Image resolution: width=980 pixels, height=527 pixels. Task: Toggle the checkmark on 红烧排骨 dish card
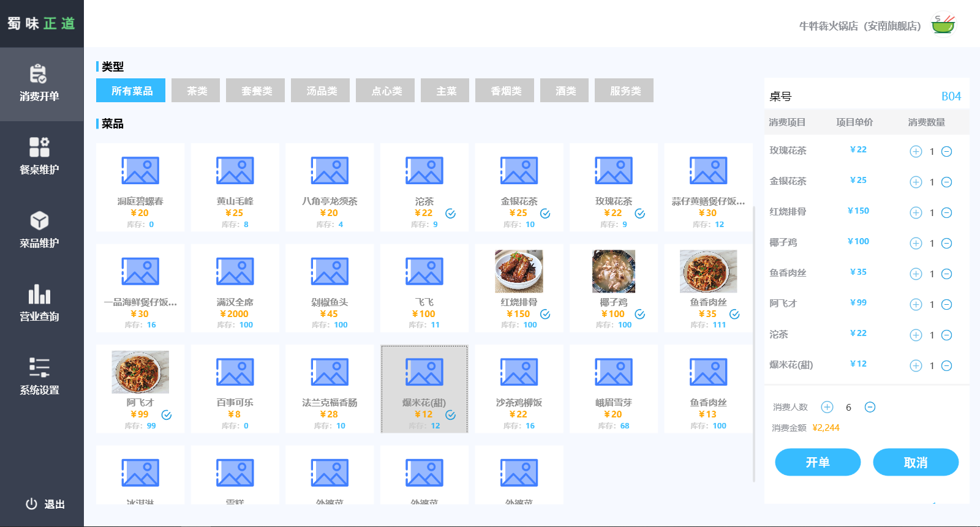pyautogui.click(x=545, y=314)
